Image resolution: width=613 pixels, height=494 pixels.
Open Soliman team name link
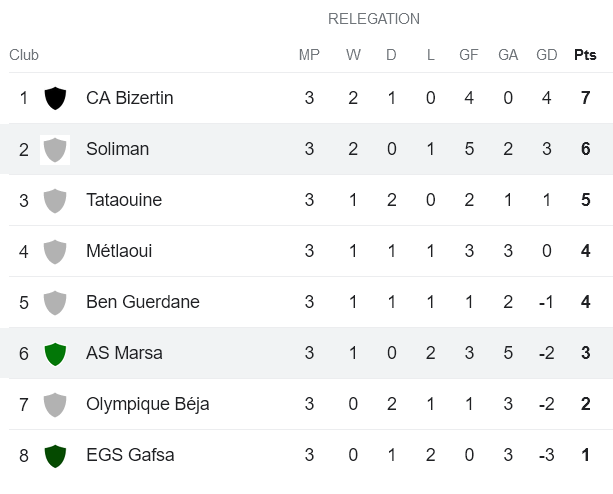[117, 149]
